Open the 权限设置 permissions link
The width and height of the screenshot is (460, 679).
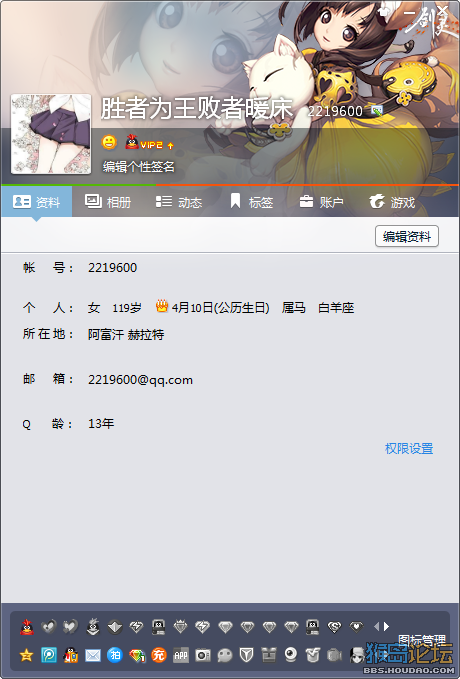pyautogui.click(x=409, y=448)
